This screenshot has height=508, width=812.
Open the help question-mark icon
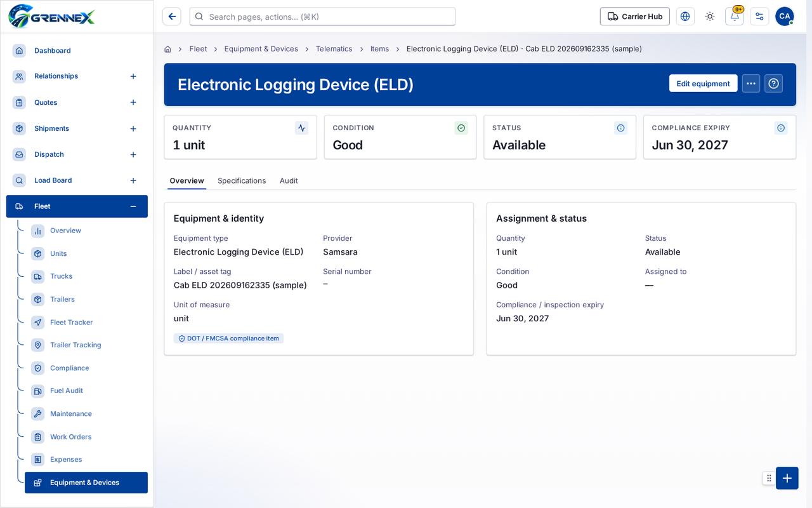773,83
